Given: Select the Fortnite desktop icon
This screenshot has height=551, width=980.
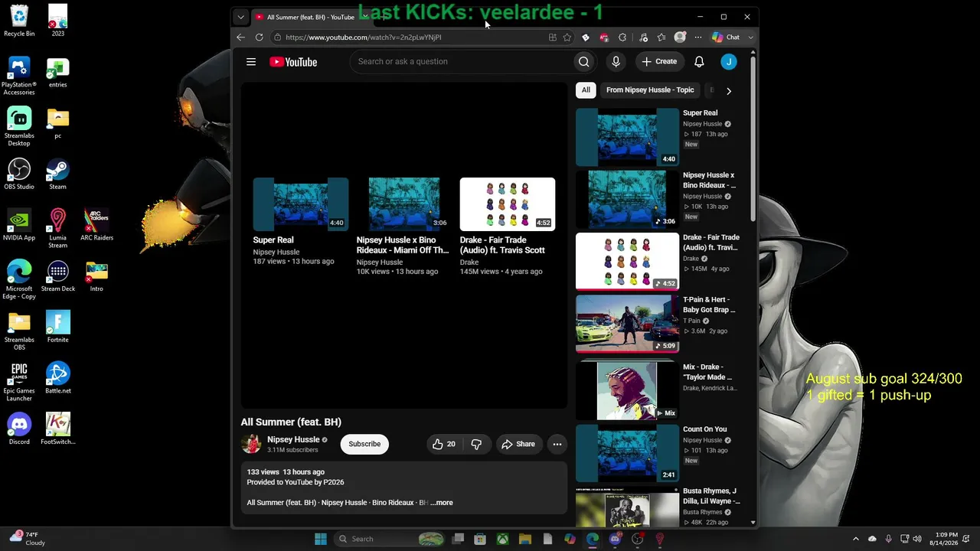Looking at the screenshot, I should pos(57,327).
